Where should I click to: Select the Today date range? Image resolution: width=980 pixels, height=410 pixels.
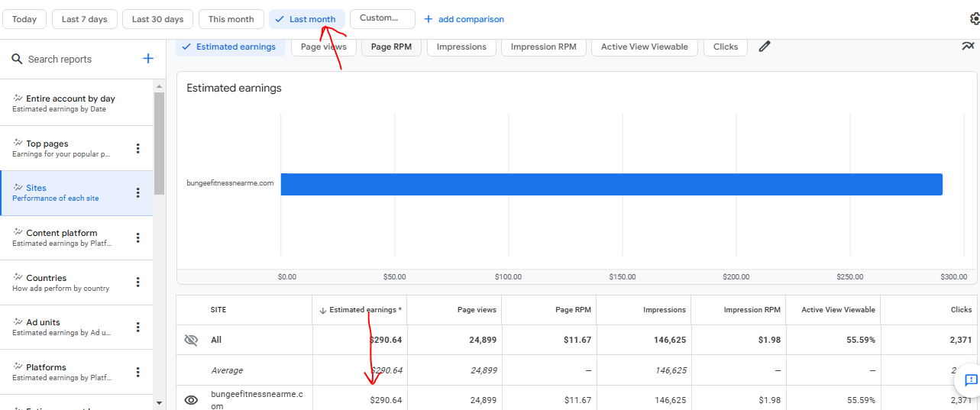tap(24, 19)
